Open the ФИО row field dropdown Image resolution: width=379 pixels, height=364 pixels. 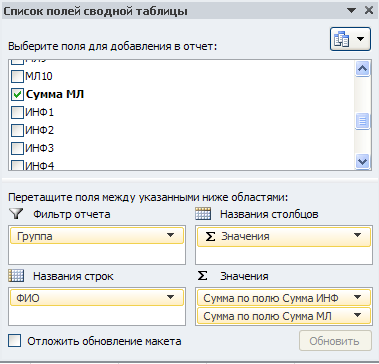170,297
